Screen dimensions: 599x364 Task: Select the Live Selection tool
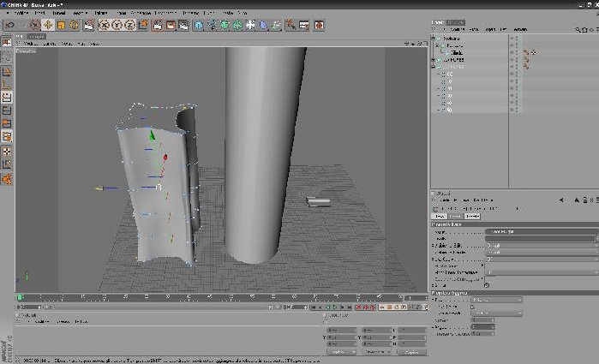point(35,25)
